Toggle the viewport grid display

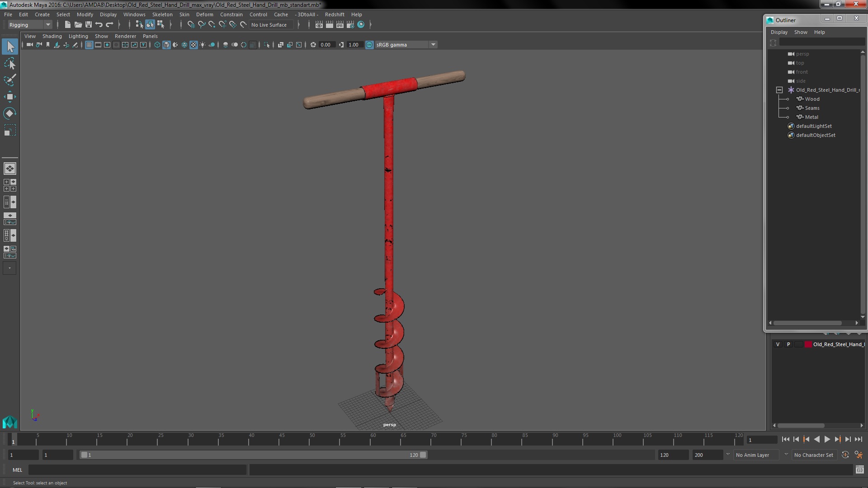click(89, 45)
